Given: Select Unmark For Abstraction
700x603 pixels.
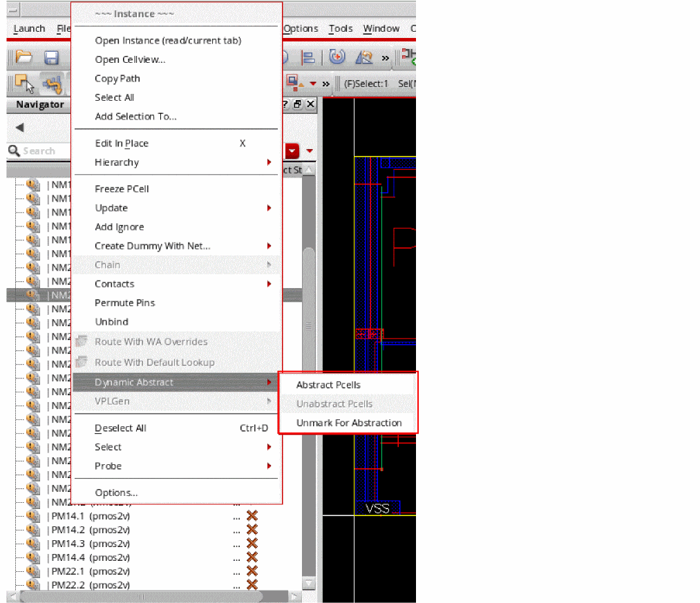Looking at the screenshot, I should pyautogui.click(x=348, y=423).
